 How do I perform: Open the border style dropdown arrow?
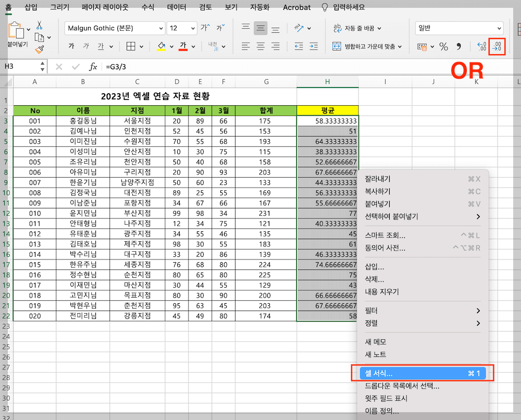point(141,46)
